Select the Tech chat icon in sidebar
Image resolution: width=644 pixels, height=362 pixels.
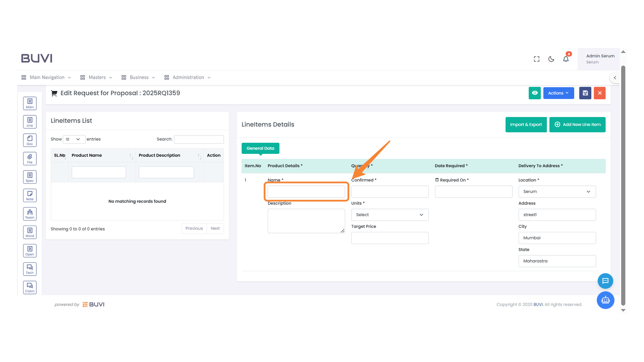pos(30,269)
